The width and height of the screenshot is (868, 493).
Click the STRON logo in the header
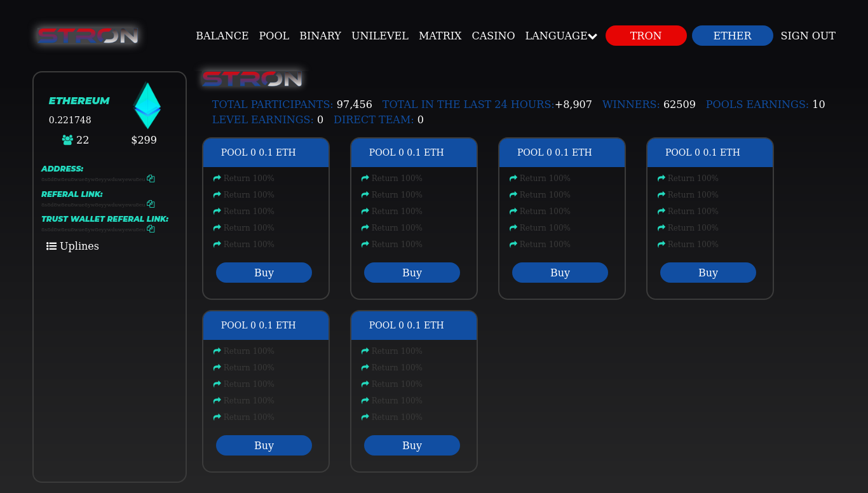point(88,36)
